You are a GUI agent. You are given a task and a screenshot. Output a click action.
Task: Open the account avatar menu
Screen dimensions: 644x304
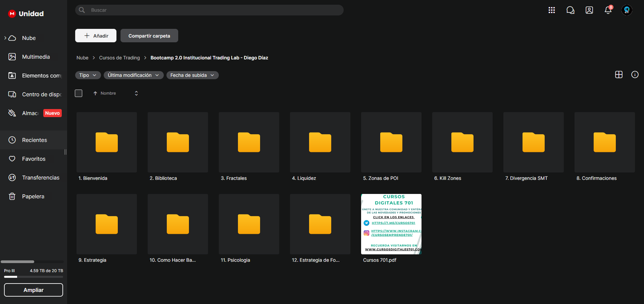coord(627,10)
